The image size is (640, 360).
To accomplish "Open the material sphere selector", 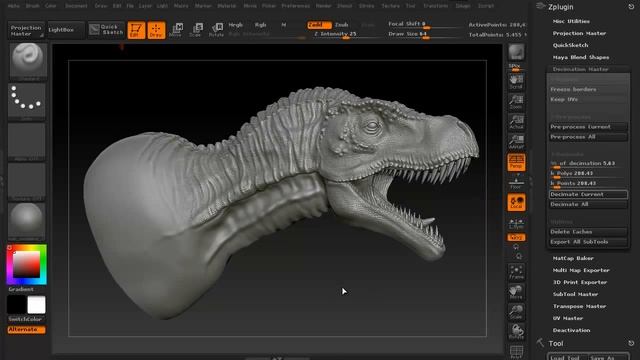I will click(x=27, y=221).
